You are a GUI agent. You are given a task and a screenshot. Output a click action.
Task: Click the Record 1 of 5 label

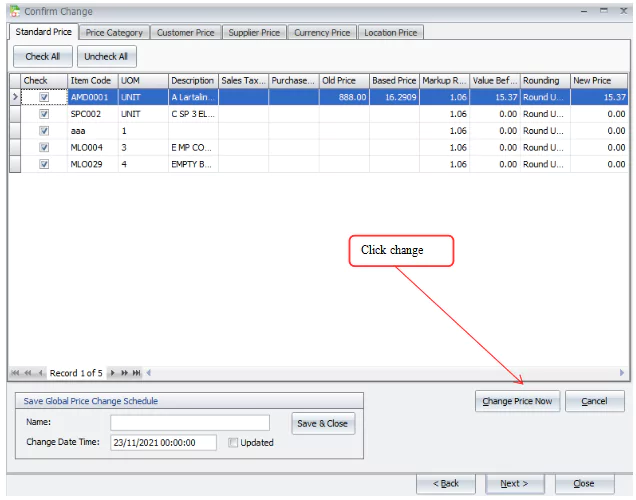[76, 373]
